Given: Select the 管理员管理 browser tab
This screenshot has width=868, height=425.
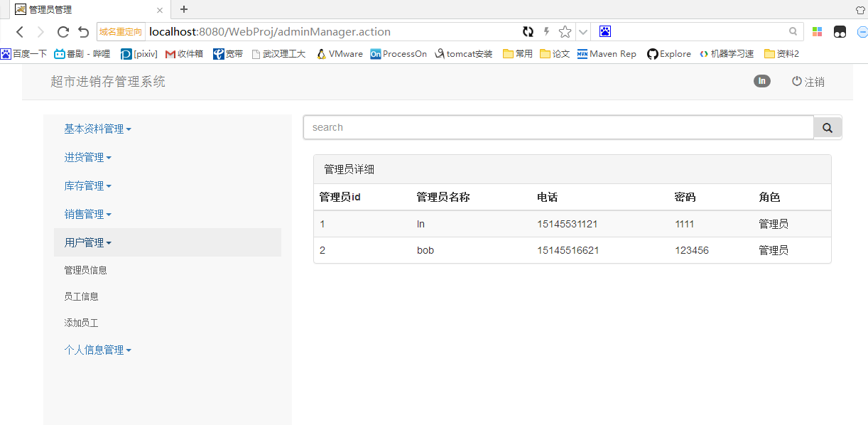Looking at the screenshot, I should (89, 10).
